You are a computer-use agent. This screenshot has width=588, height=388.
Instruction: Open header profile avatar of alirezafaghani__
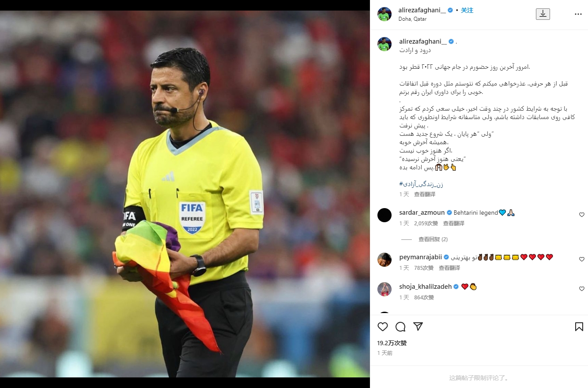384,14
